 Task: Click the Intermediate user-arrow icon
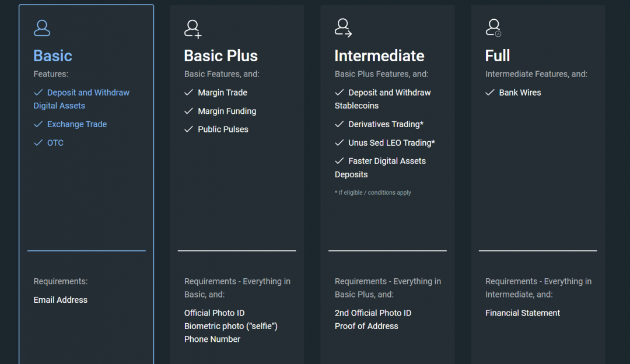(x=343, y=28)
